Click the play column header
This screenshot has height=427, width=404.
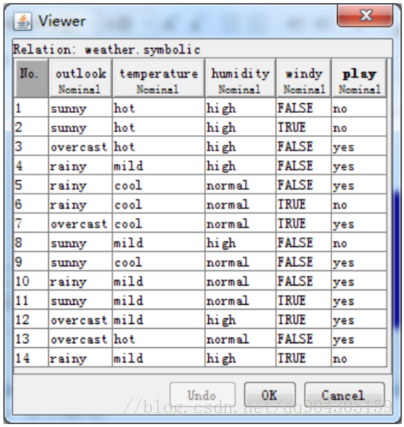[359, 79]
